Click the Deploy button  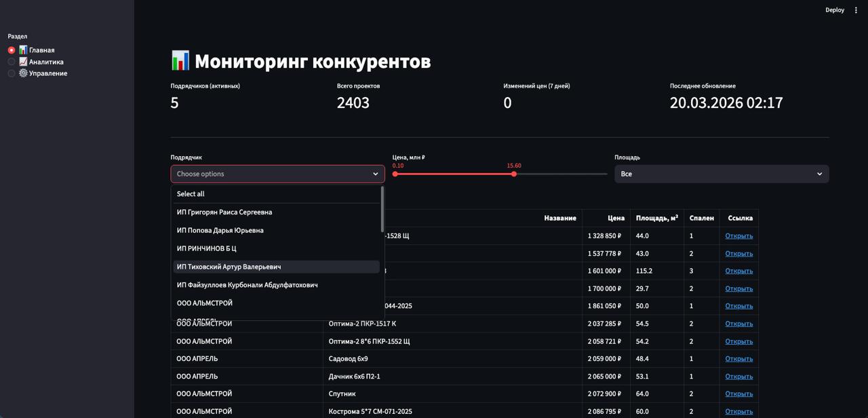click(835, 9)
